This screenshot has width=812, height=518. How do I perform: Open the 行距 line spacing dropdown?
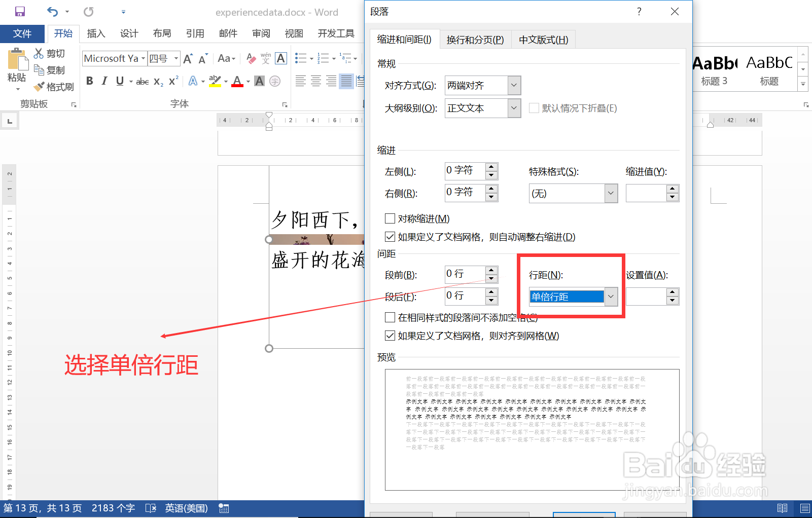coord(611,297)
